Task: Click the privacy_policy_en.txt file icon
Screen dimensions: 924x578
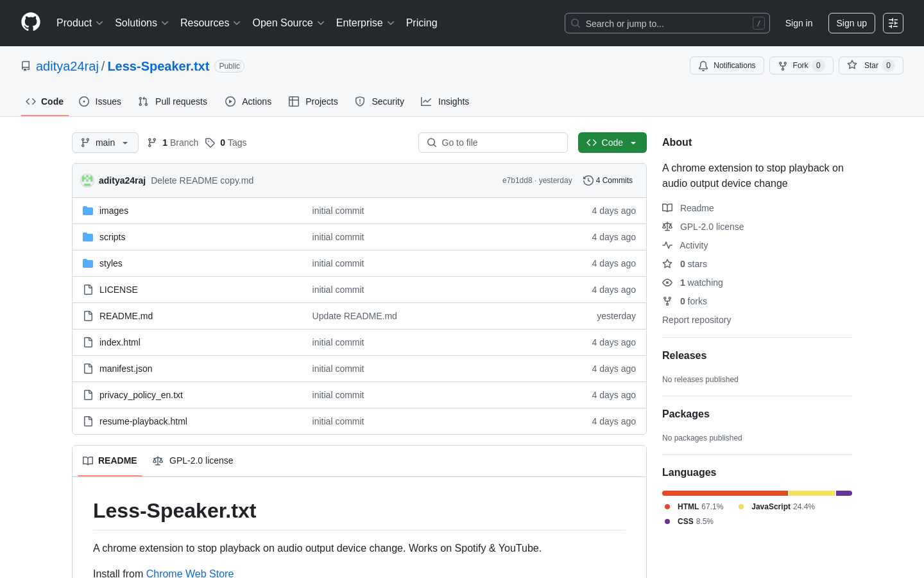Action: (88, 395)
